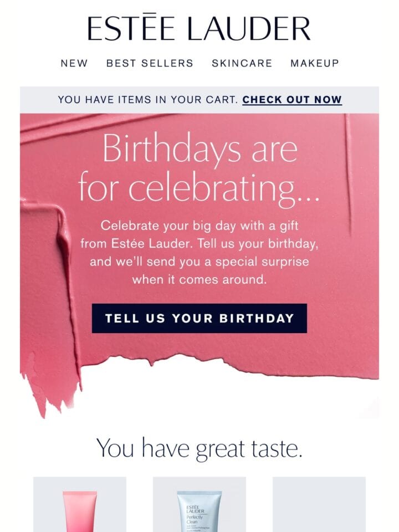Go to the BEST SELLERS section
Viewport: 399px width, 532px height.
pos(150,63)
